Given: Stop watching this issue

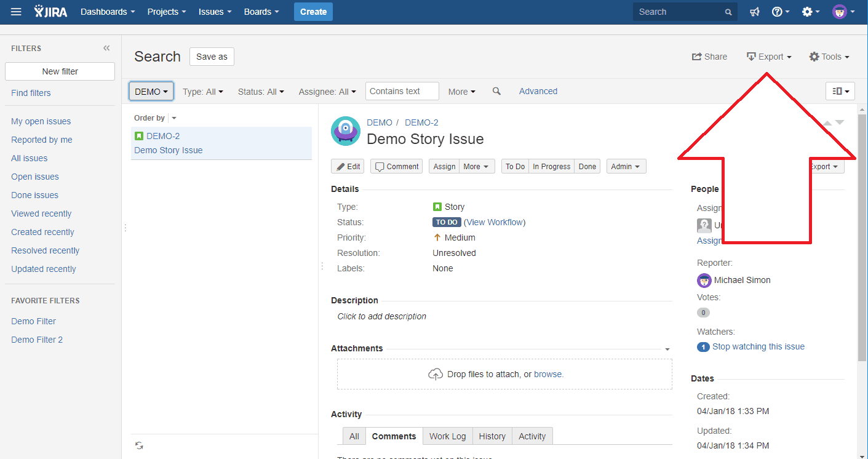Looking at the screenshot, I should tap(757, 346).
